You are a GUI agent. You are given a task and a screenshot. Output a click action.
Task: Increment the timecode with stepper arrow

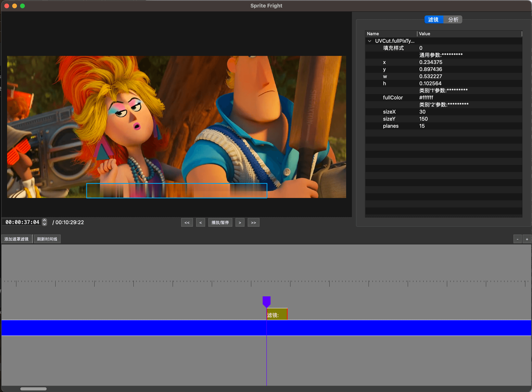tap(44, 220)
